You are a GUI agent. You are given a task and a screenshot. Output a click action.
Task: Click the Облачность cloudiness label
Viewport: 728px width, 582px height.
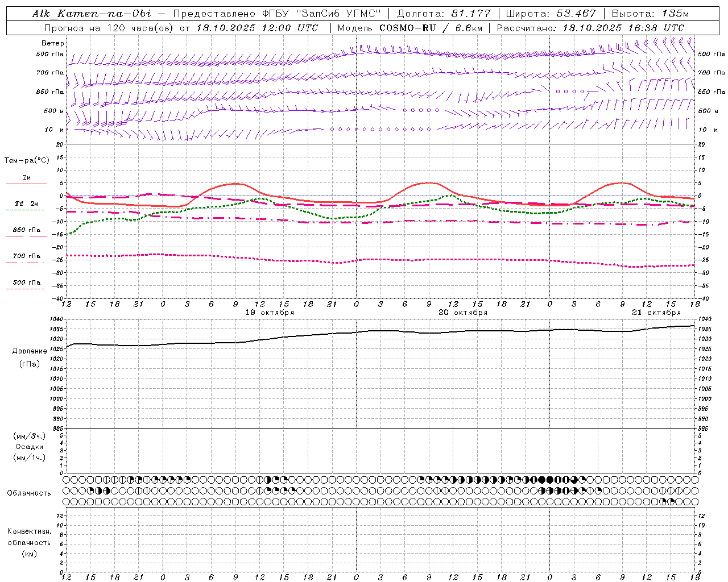coord(28,493)
